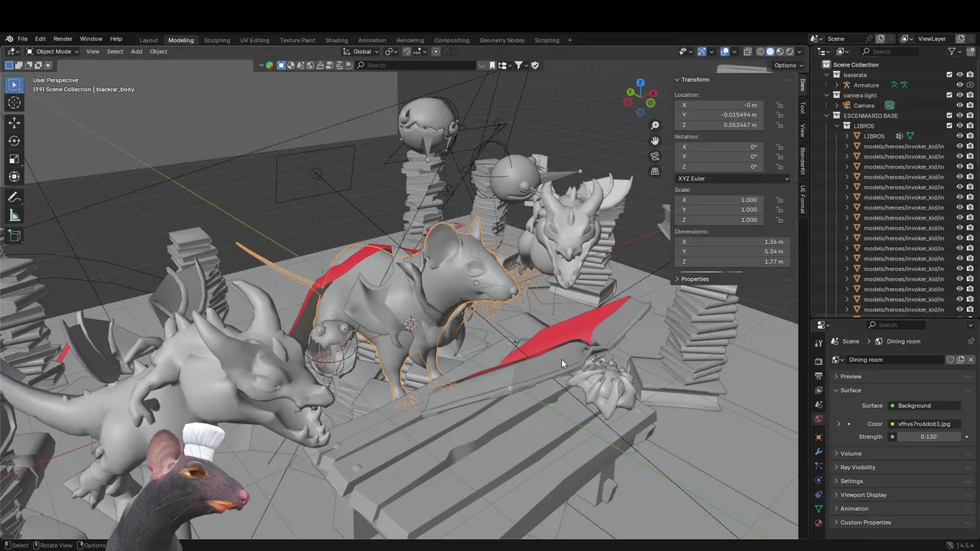
Task: Open World properties tab
Action: coord(818,419)
